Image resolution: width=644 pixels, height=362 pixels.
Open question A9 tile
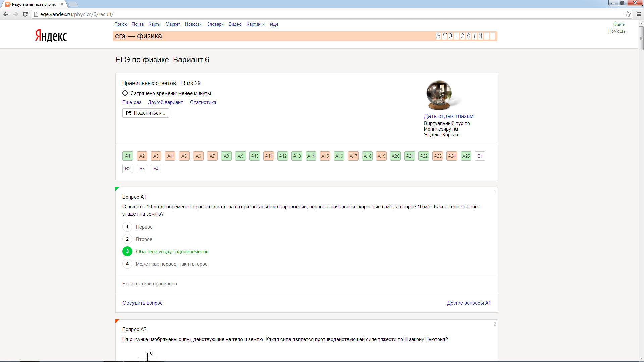(240, 156)
